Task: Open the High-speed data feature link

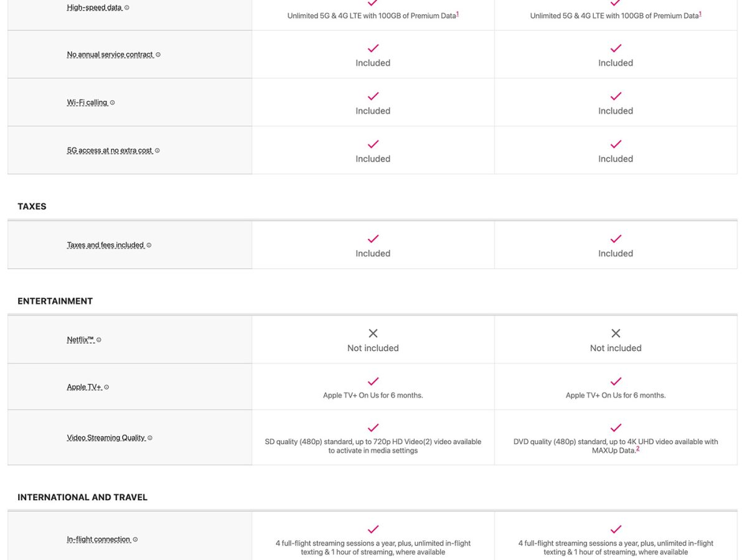Action: pyautogui.click(x=94, y=8)
